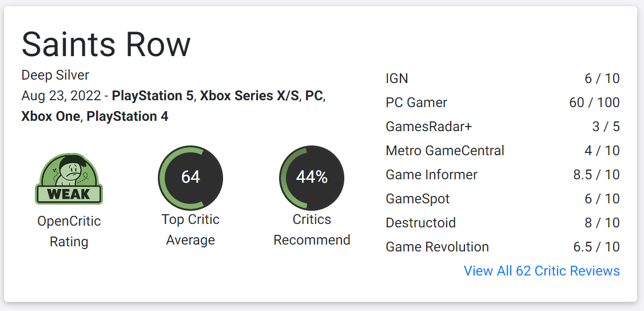Open the GamesRadar+ review entry
Image resolution: width=644 pixels, height=311 pixels.
coord(503,127)
